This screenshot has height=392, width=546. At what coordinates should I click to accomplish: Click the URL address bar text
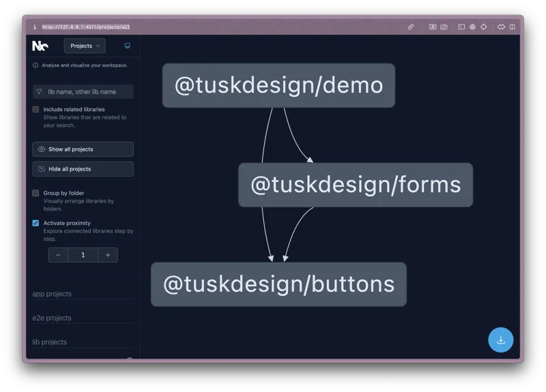point(85,27)
